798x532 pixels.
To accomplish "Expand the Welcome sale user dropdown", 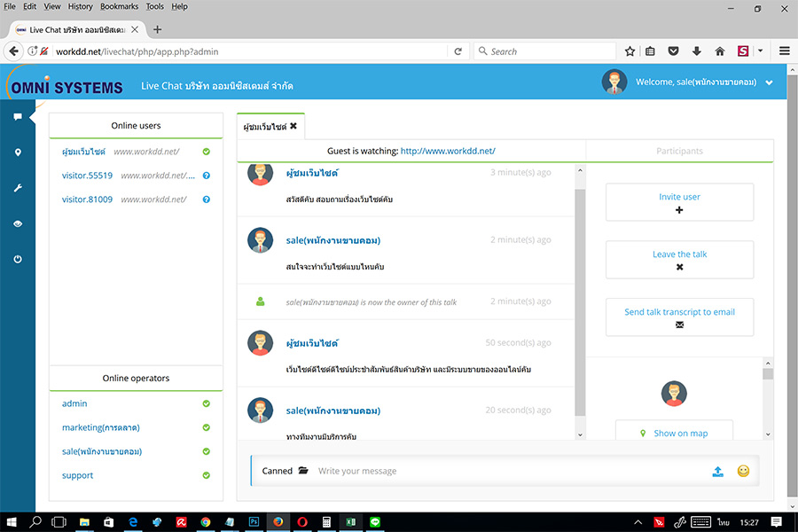I will click(769, 82).
